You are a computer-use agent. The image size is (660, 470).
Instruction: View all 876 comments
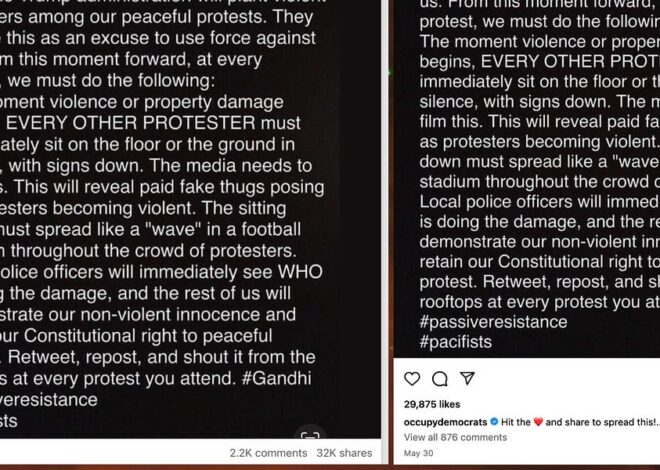(x=455, y=438)
